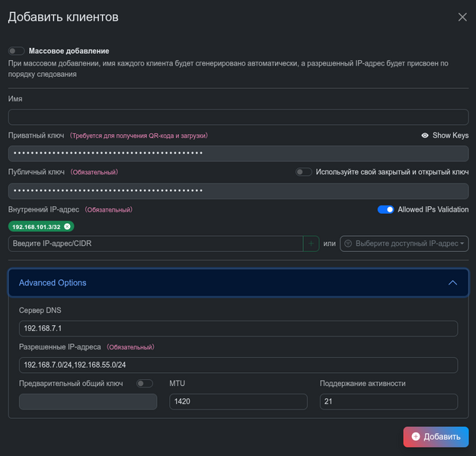Edit the allowed IP addresses field
This screenshot has height=456, width=476.
click(x=238, y=365)
